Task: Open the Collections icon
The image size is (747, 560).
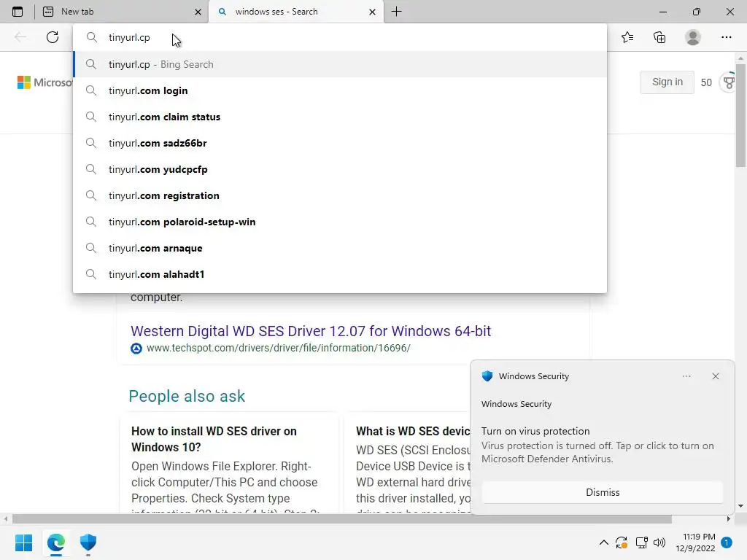Action: pyautogui.click(x=659, y=37)
